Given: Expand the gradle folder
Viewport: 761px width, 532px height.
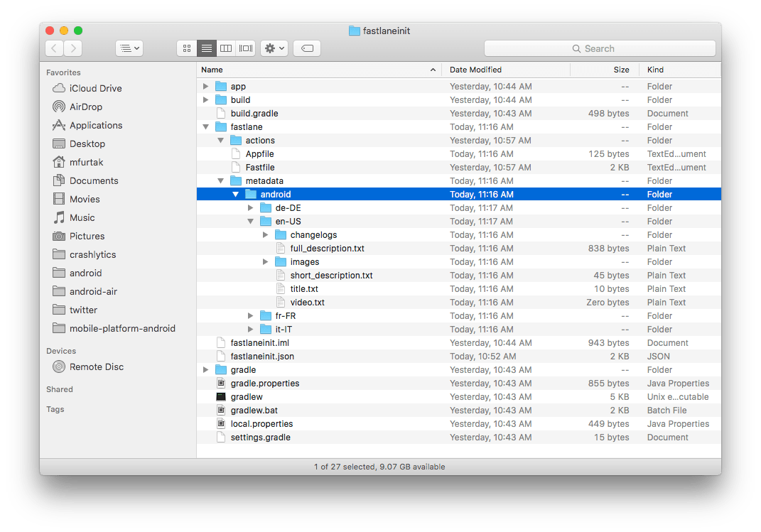Looking at the screenshot, I should (x=205, y=369).
